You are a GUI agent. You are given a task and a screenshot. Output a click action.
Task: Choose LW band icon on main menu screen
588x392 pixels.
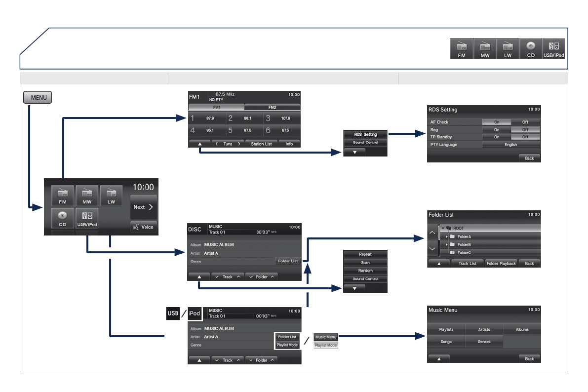tap(111, 196)
